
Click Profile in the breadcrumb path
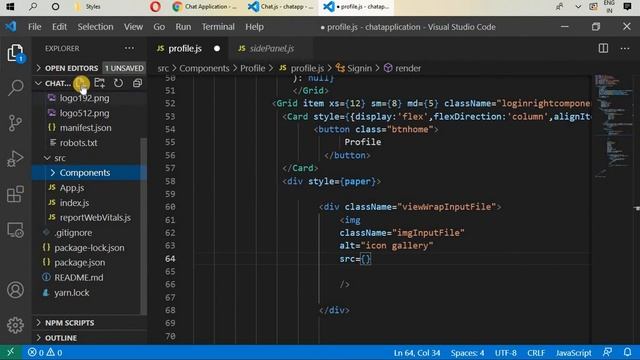coord(253,68)
